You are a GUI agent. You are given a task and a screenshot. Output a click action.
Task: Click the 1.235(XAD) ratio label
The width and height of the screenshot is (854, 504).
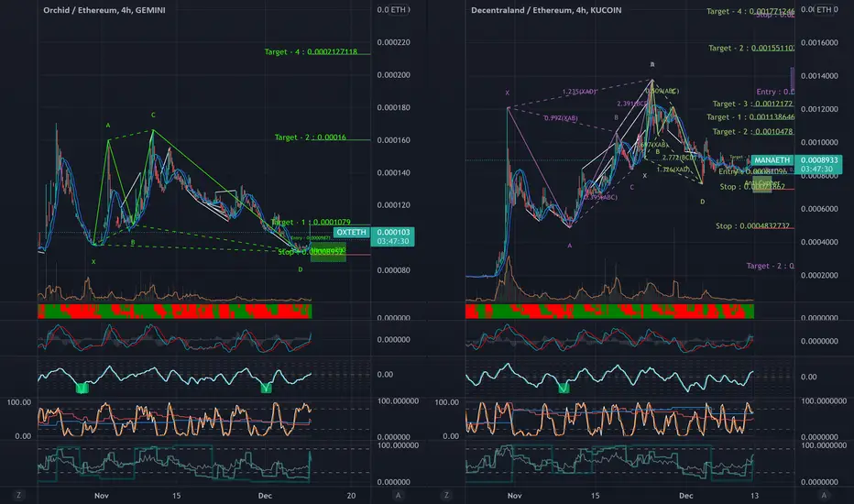pos(579,92)
